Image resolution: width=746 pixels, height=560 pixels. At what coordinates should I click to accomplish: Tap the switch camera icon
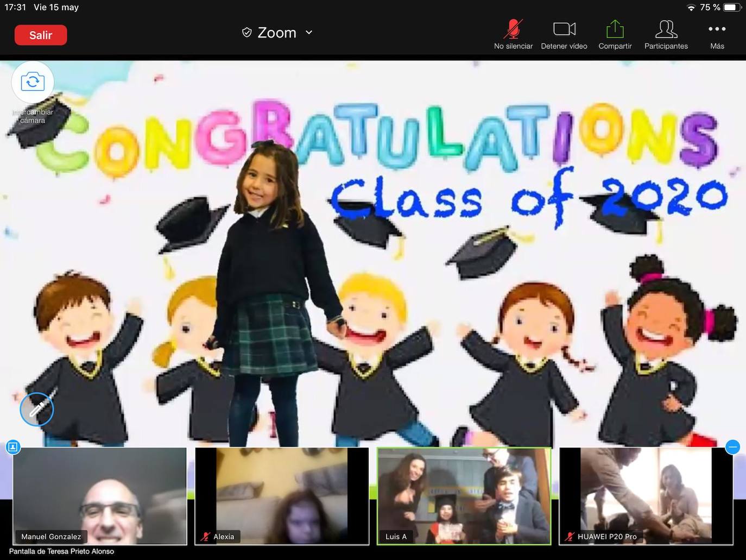click(x=33, y=82)
